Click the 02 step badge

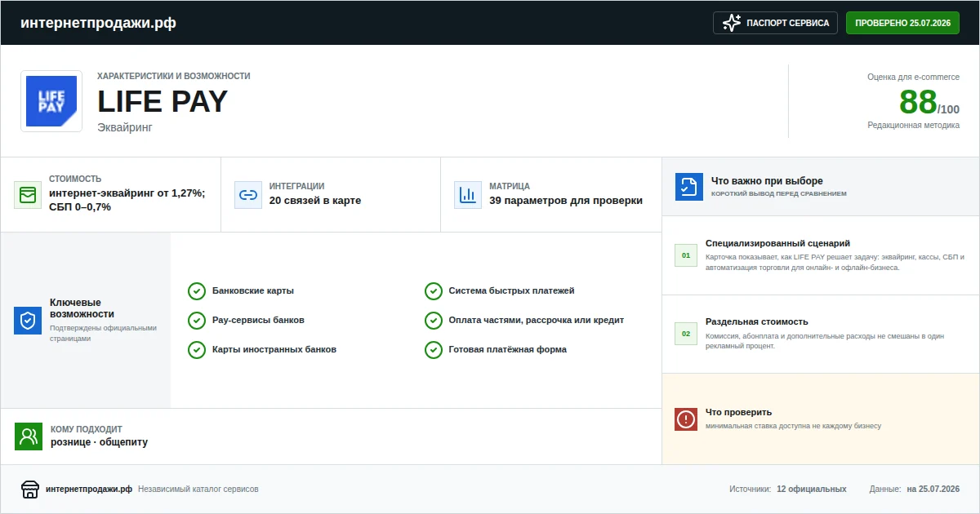(x=686, y=334)
